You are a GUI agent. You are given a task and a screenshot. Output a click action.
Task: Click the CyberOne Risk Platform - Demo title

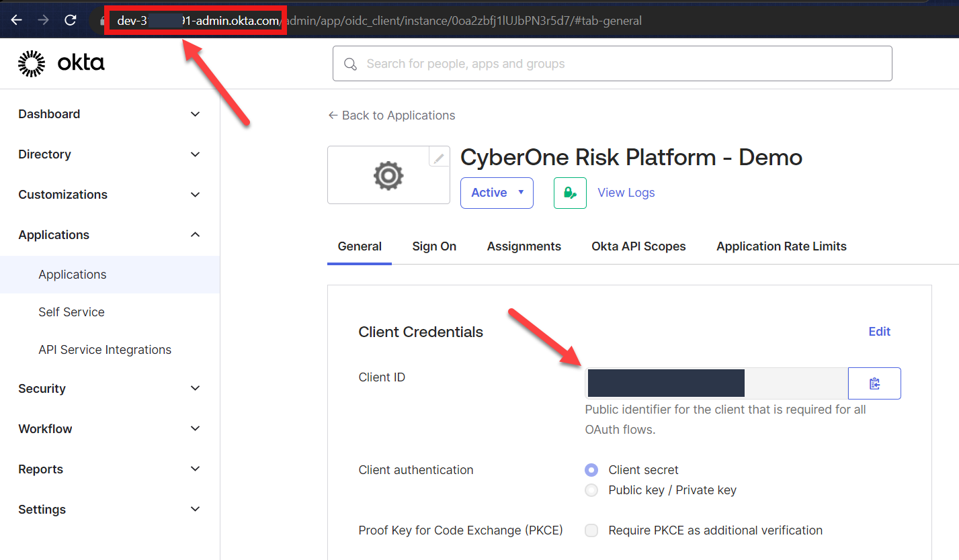631,157
